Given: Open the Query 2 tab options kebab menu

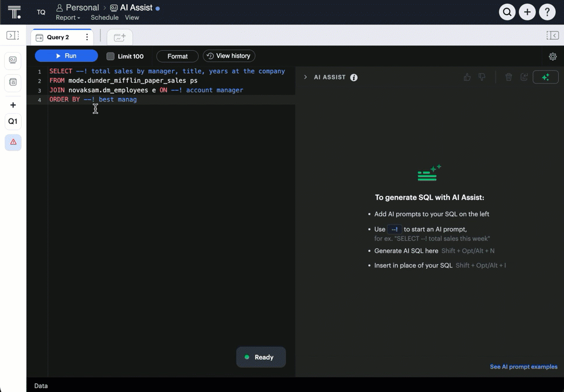Looking at the screenshot, I should (86, 36).
